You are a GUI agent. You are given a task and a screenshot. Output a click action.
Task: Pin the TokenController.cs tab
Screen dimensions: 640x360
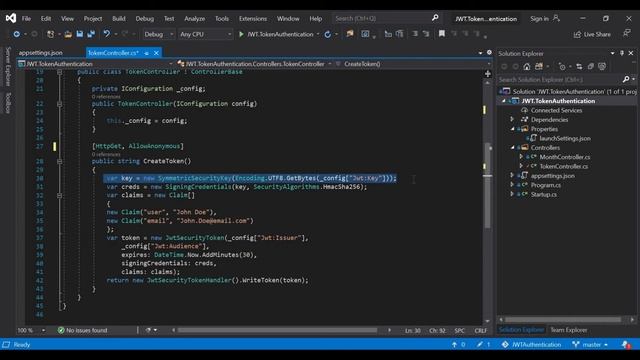tap(147, 53)
